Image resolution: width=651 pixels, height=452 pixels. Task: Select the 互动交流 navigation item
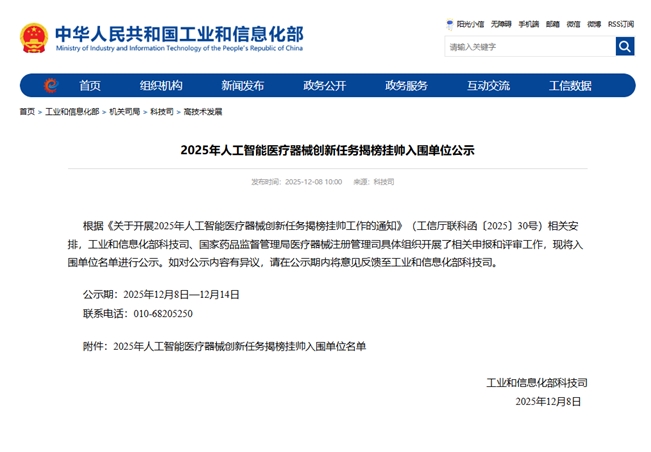tap(488, 85)
